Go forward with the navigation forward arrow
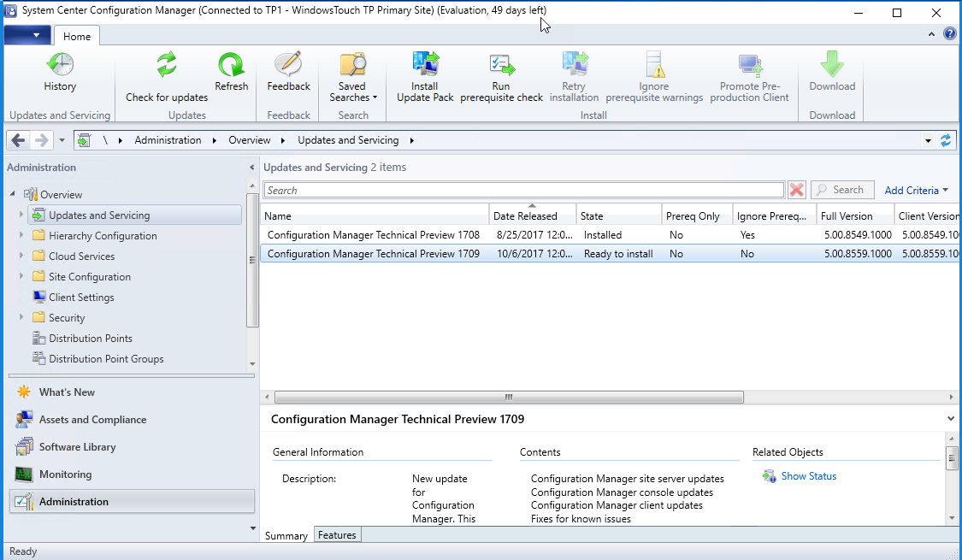The width and height of the screenshot is (962, 560). pos(41,140)
